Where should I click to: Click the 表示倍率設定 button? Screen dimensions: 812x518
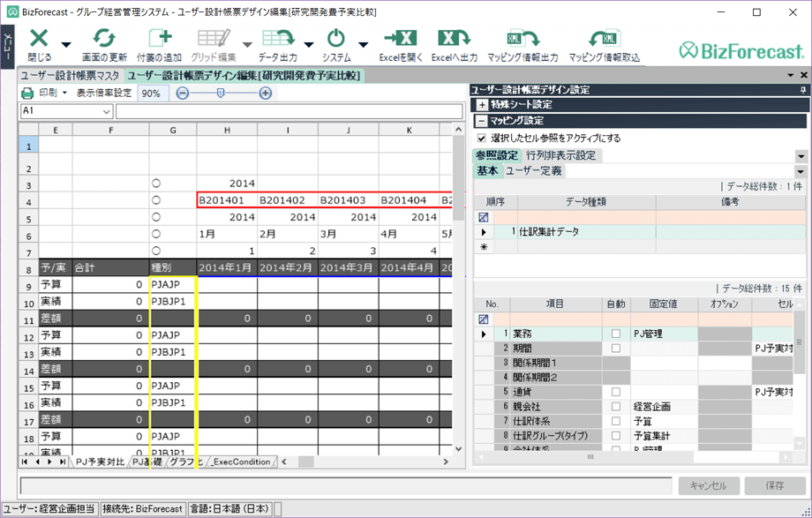coord(103,94)
